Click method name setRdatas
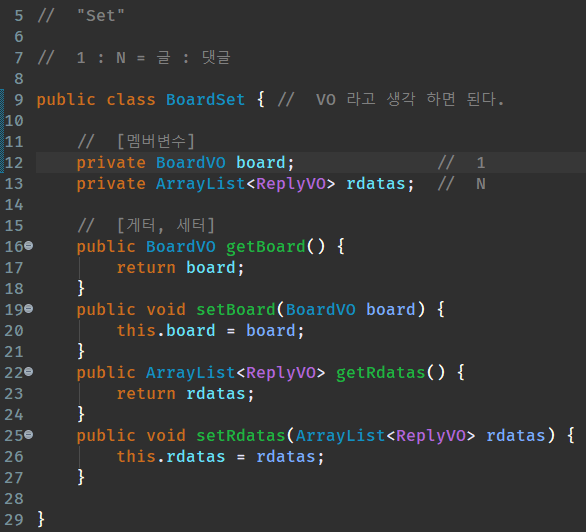586x532 pixels. tap(241, 436)
